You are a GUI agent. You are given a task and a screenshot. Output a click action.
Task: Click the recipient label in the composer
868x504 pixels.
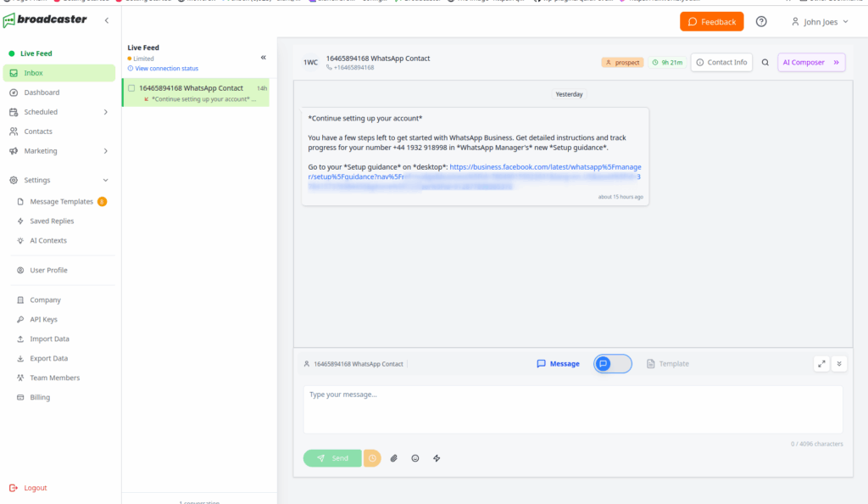pyautogui.click(x=353, y=364)
